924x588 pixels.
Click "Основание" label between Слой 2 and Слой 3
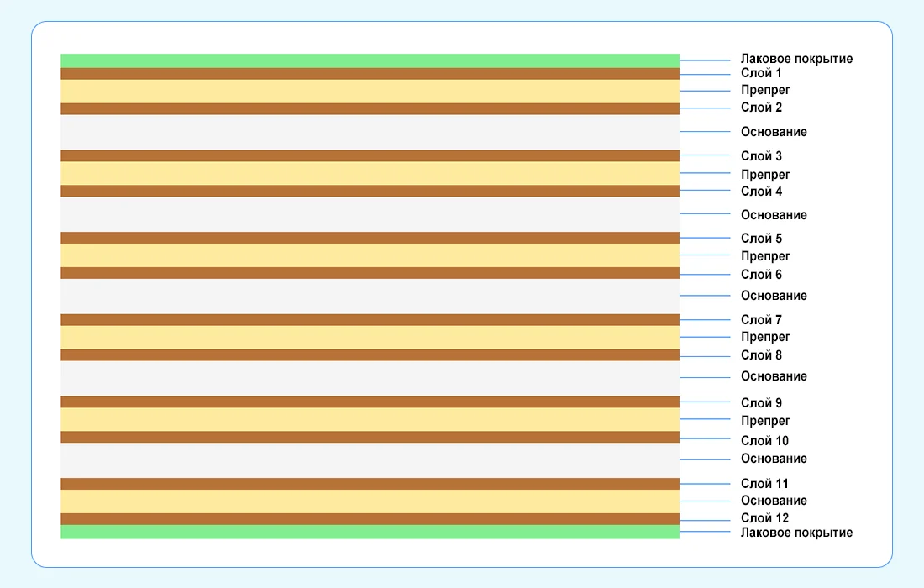[774, 132]
